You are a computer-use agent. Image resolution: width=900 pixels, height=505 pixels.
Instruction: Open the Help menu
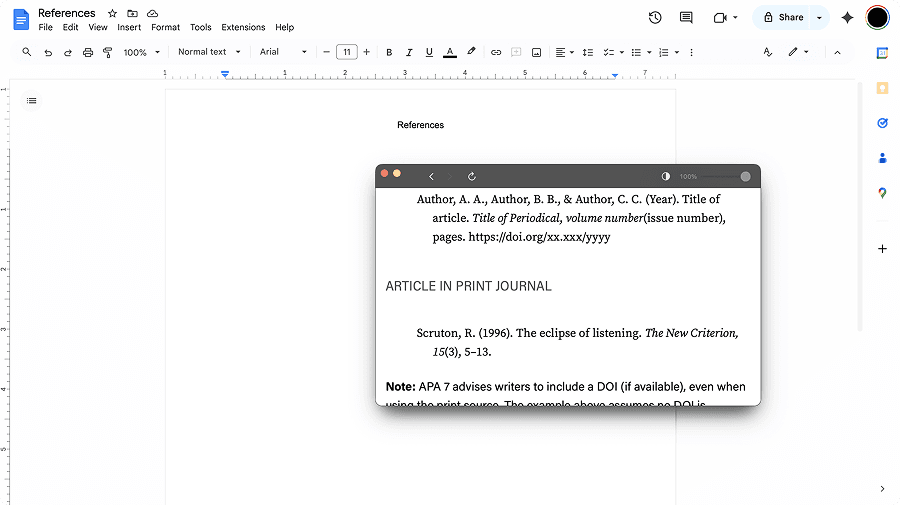[284, 27]
